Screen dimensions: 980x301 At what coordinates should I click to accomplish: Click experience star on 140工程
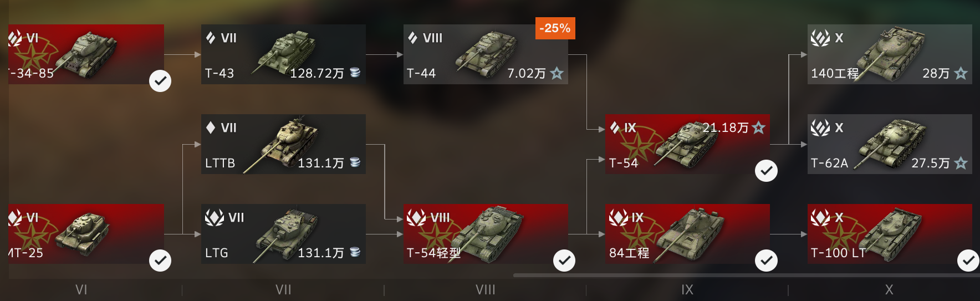tap(961, 73)
